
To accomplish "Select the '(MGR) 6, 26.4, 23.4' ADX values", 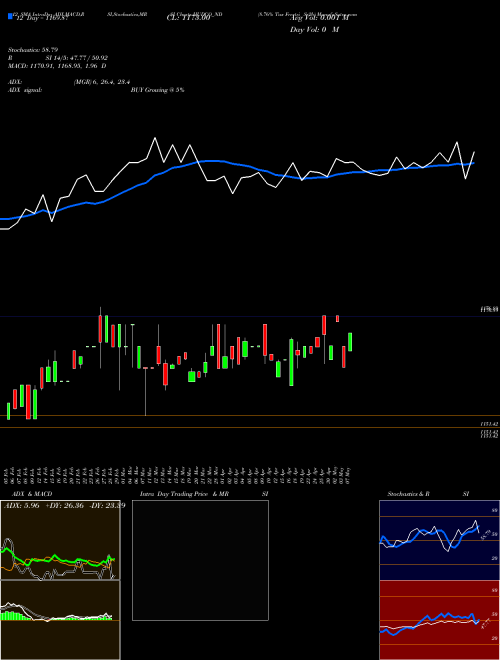I will (x=101, y=82).
